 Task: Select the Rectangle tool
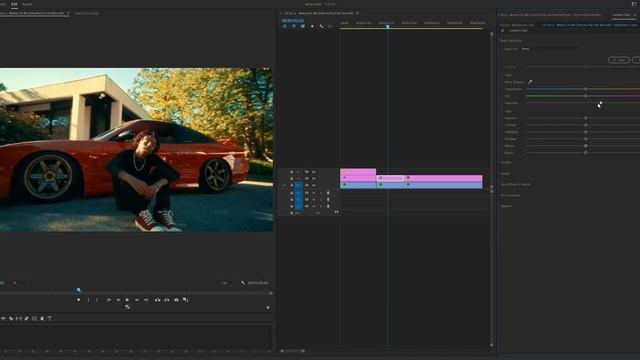point(34,318)
